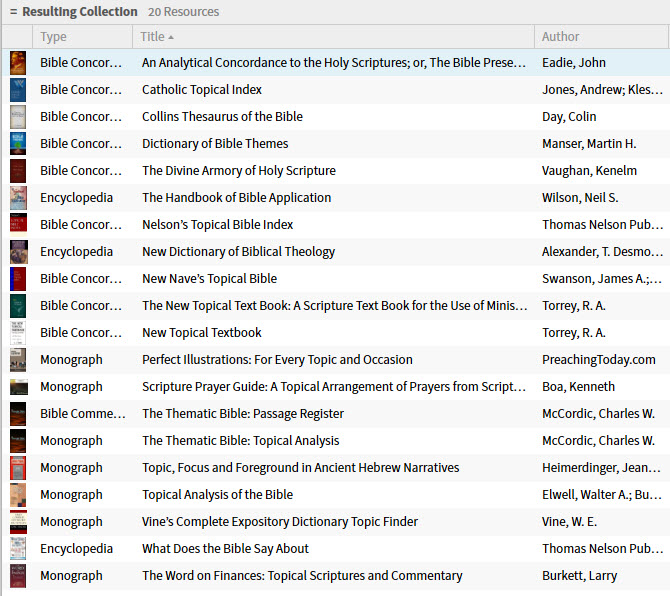The width and height of the screenshot is (670, 596).
Task: Select the 'Catholic Topical Index' title
Action: (202, 90)
